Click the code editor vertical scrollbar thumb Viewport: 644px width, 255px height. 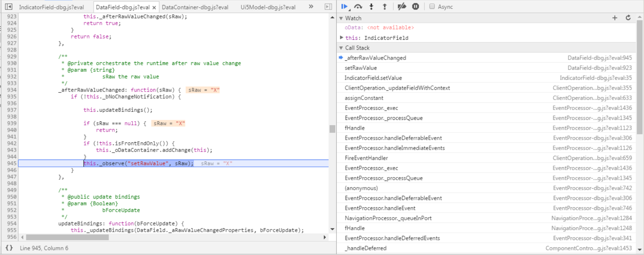click(x=332, y=129)
